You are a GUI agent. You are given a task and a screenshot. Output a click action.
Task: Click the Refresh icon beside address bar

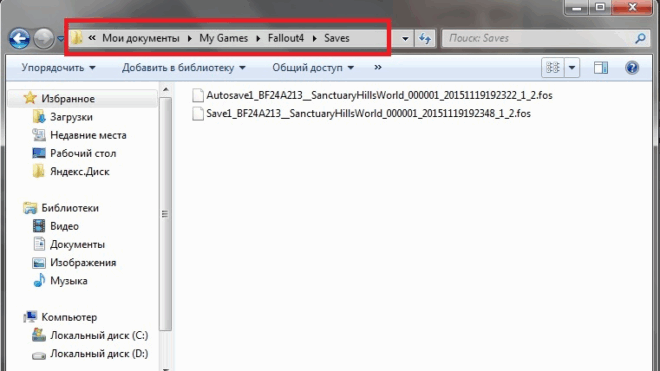tap(425, 39)
